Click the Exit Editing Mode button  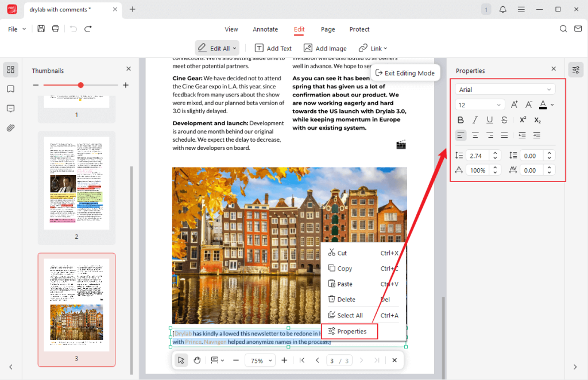(x=405, y=73)
